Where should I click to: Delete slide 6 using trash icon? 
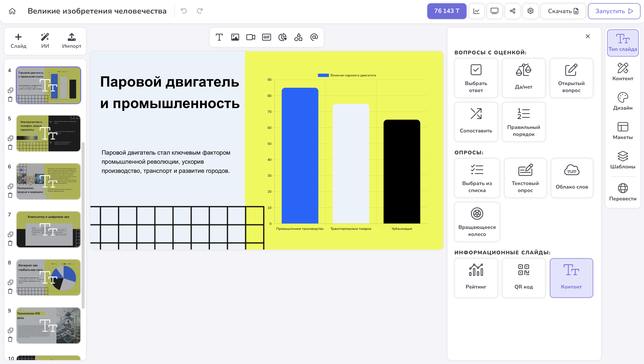[x=10, y=195]
